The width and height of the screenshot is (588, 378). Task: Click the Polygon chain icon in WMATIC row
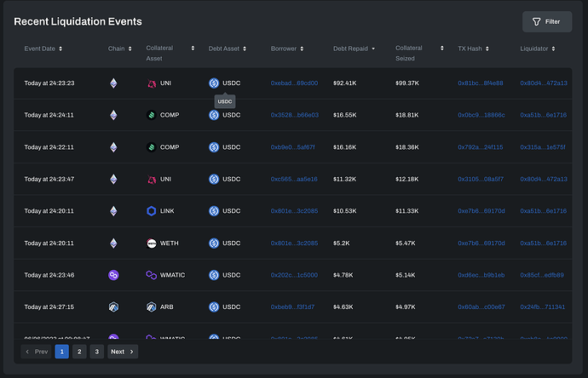[113, 275]
